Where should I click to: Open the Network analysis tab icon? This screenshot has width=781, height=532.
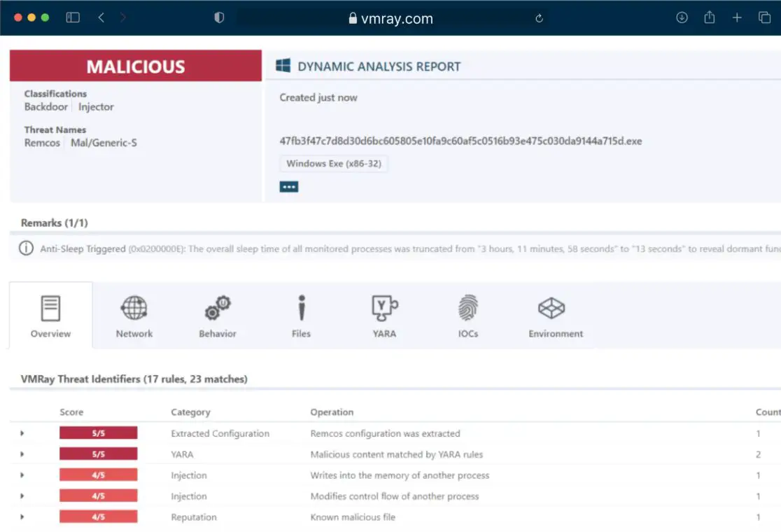[134, 307]
